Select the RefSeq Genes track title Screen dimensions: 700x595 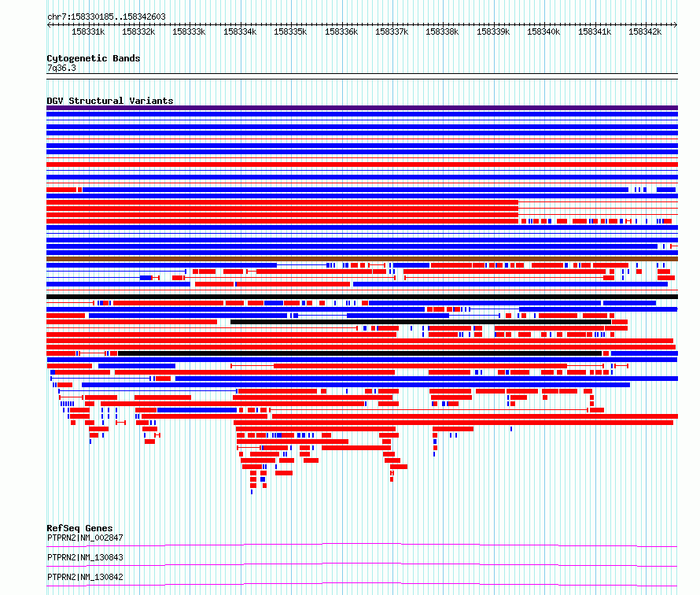79,528
